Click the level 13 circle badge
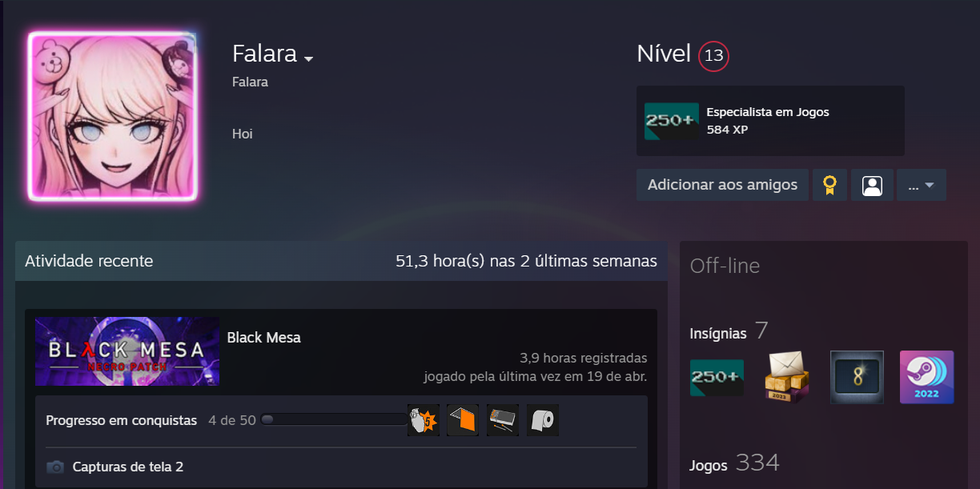980x489 pixels. click(713, 56)
